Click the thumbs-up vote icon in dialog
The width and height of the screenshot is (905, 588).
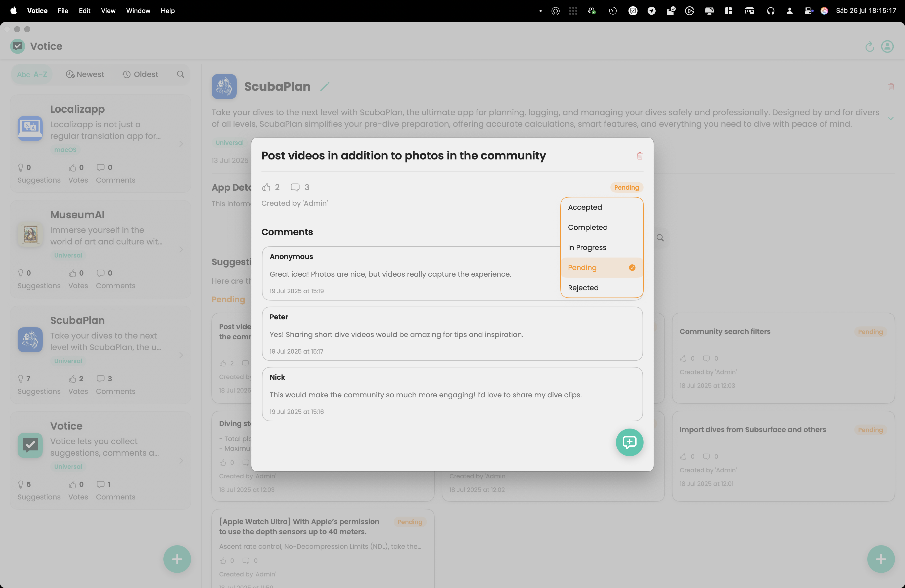tap(266, 187)
